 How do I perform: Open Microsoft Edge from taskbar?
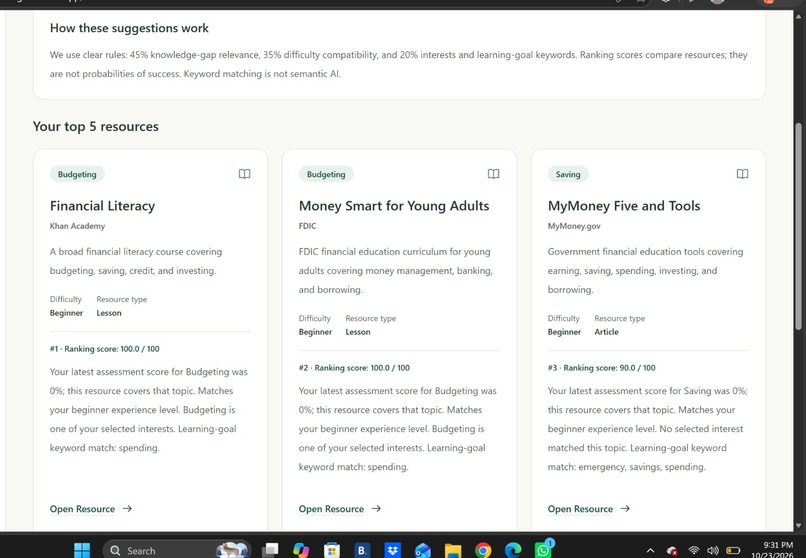coord(513,550)
